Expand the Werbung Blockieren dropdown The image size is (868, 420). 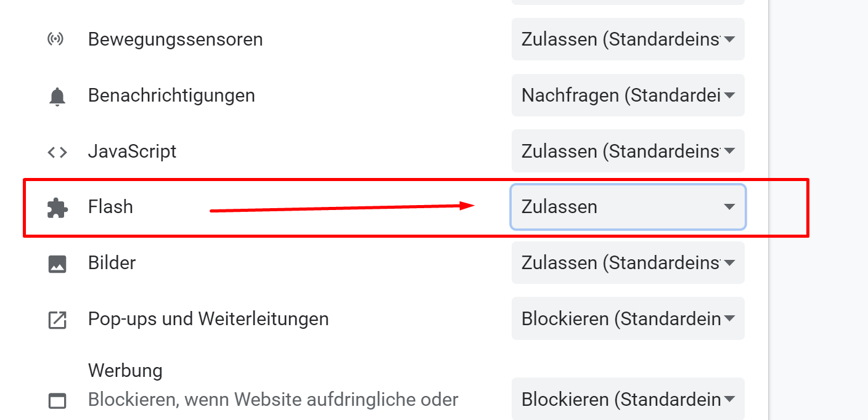(628, 399)
